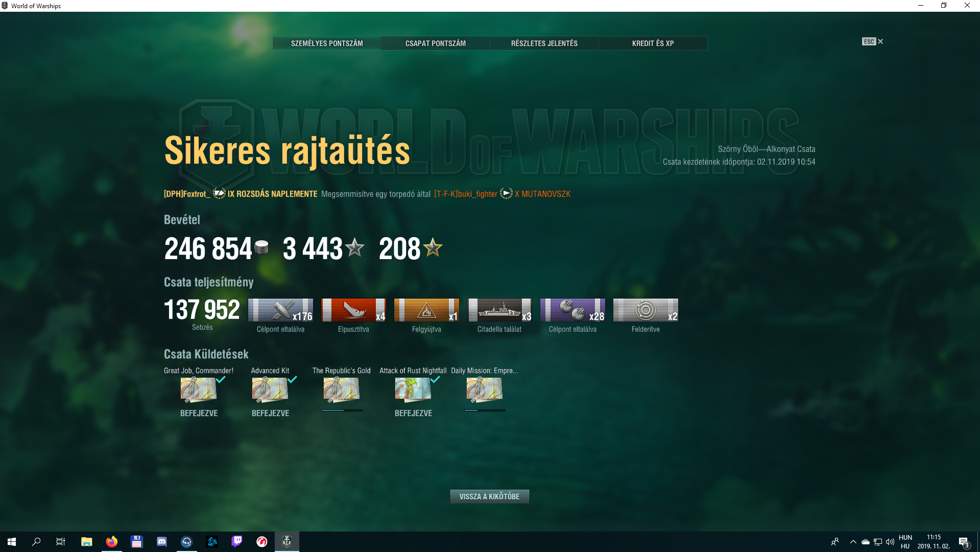View the Kredit és XP tab
Image resolution: width=980 pixels, height=552 pixels.
[x=653, y=43]
